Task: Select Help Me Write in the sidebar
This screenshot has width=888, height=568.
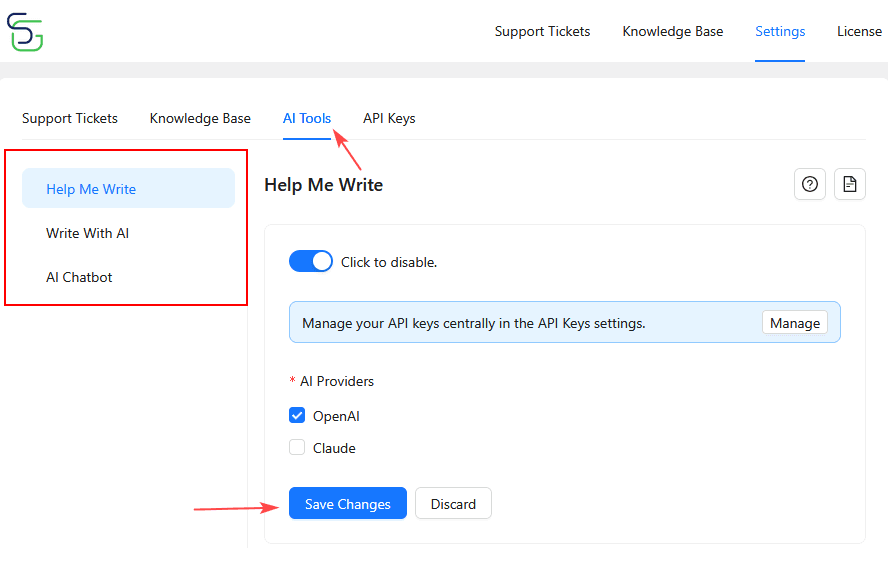Action: tap(91, 189)
